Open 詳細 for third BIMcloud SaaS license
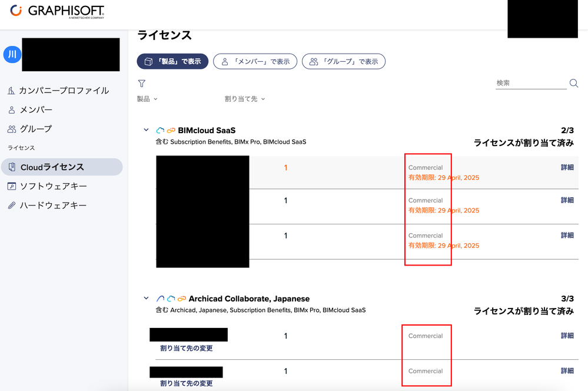 coord(567,236)
